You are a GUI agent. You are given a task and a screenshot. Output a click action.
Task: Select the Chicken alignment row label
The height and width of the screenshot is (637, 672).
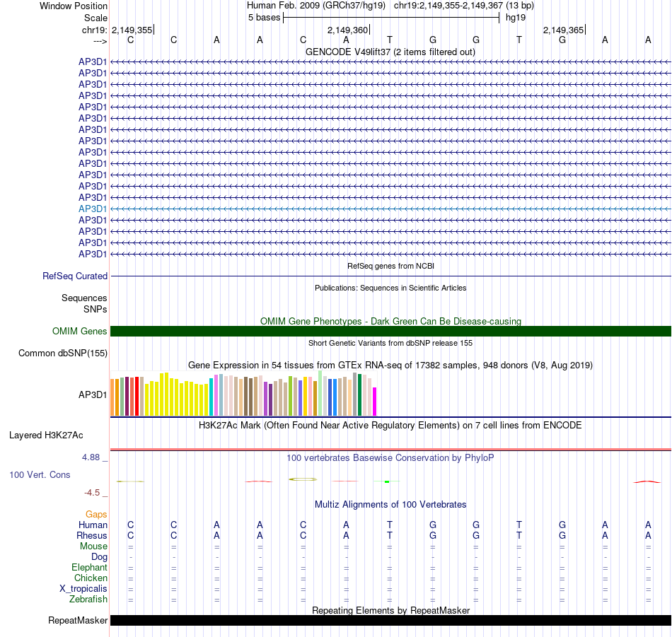[x=91, y=578]
